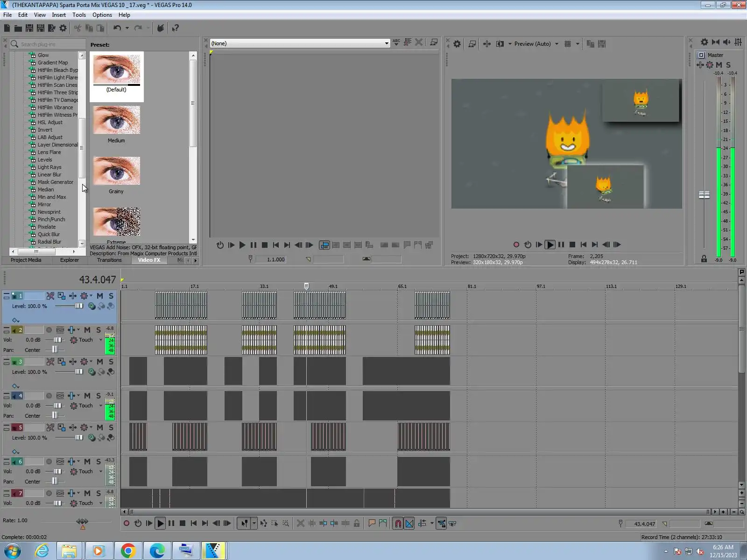
Task: Open edit tool selector dropdown arrow
Action: click(x=254, y=524)
